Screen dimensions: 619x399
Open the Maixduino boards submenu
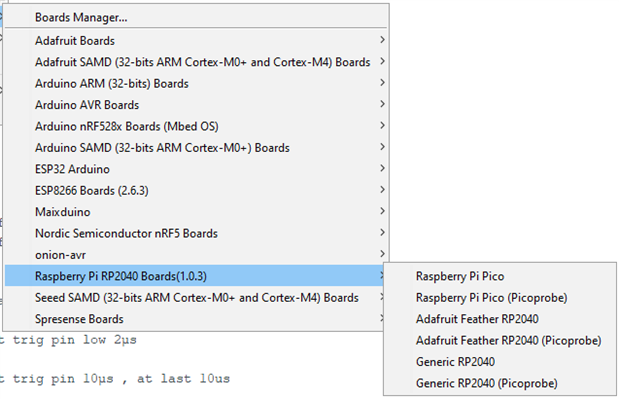[x=196, y=212]
